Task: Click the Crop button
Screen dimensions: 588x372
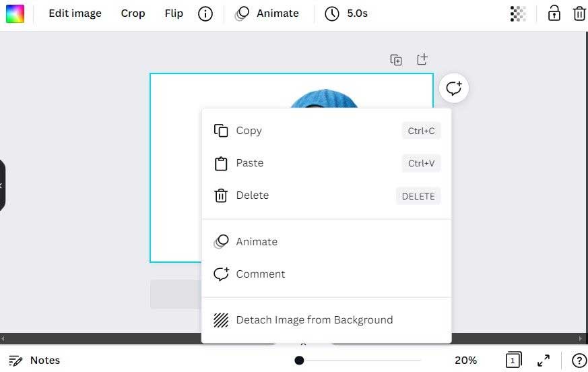Action: [133, 13]
